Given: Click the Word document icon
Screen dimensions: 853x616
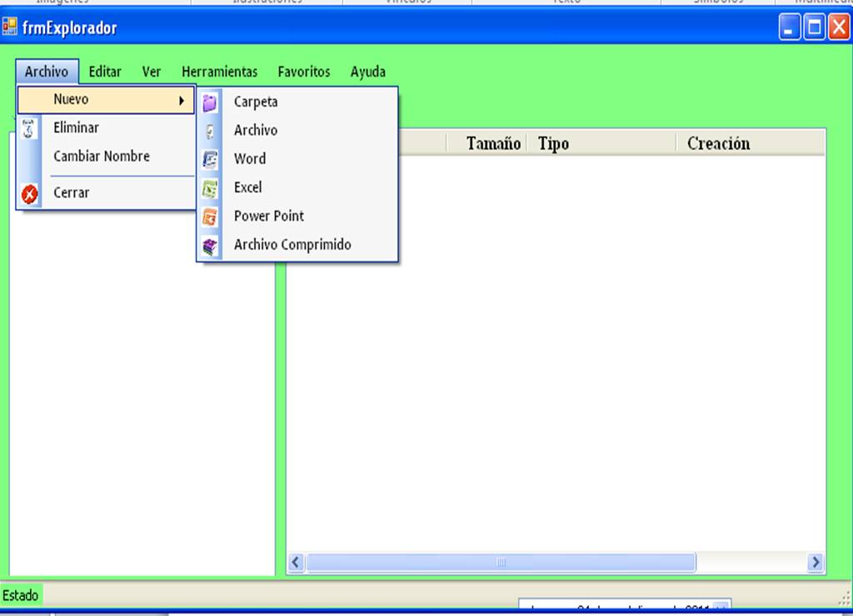Looking at the screenshot, I should [210, 158].
